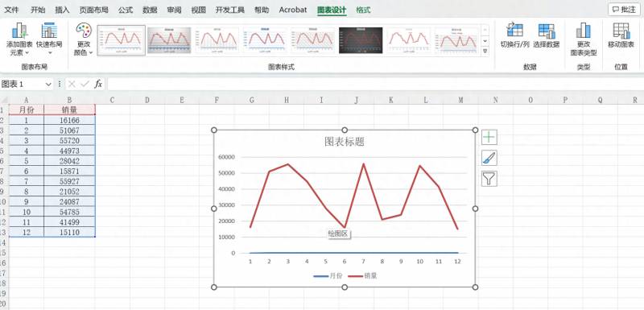Click column header N
Image resolution: width=644 pixels, height=310 pixels.
pos(495,100)
